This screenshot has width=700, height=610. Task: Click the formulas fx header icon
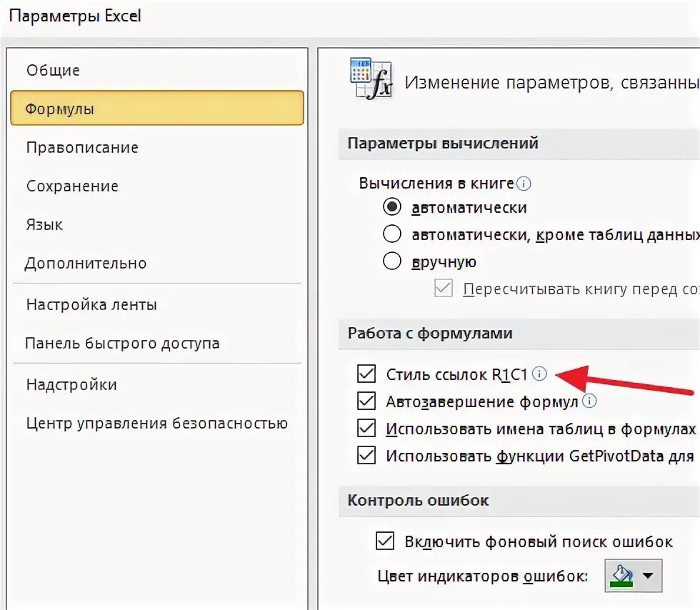point(371,79)
